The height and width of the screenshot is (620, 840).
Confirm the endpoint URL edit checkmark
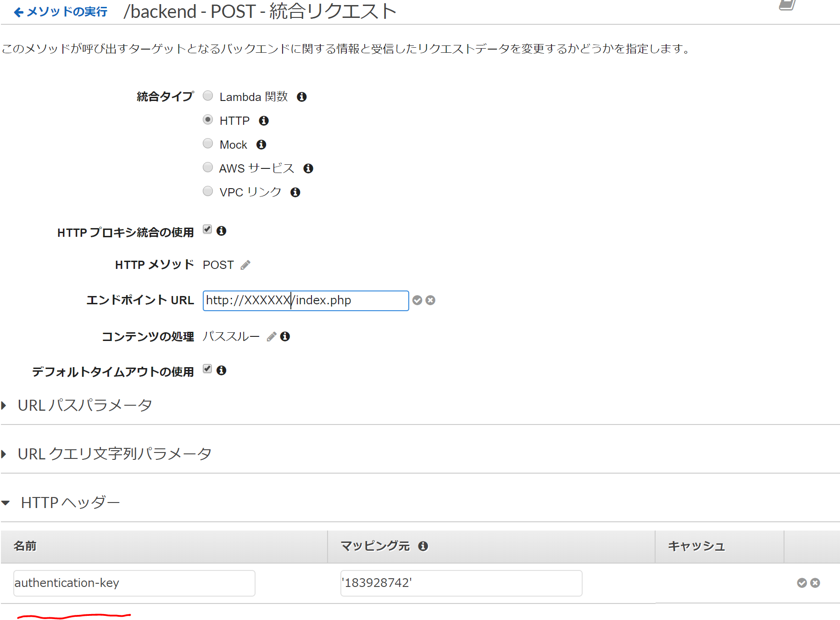click(x=417, y=300)
